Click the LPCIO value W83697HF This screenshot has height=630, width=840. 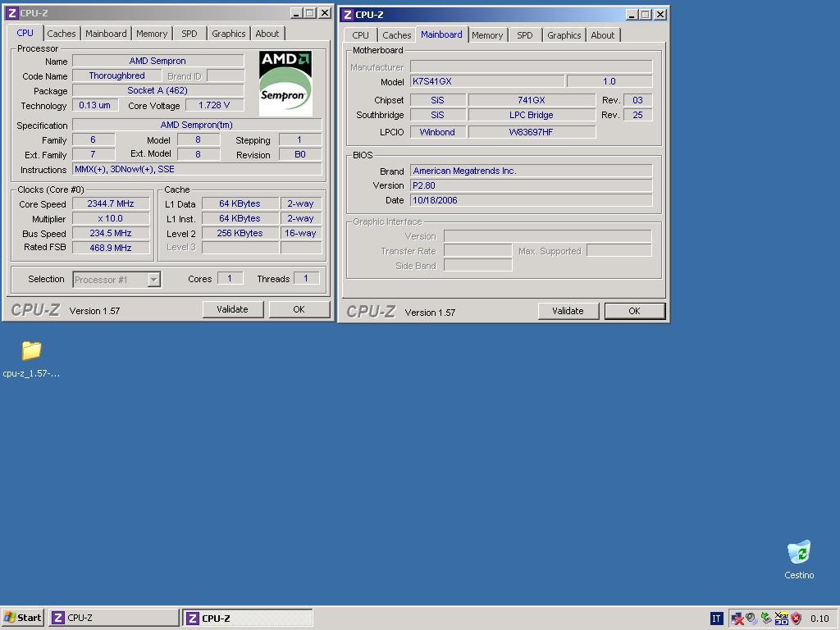point(532,132)
